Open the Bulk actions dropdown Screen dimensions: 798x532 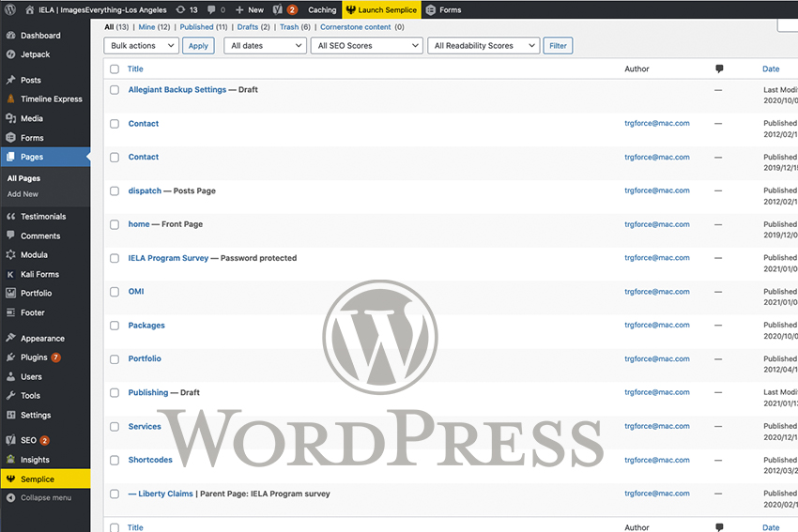pyautogui.click(x=142, y=46)
